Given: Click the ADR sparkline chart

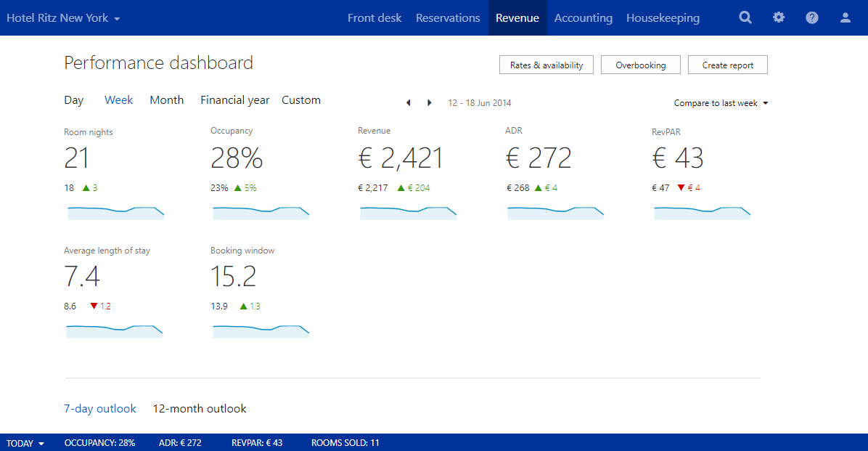Looking at the screenshot, I should (555, 214).
